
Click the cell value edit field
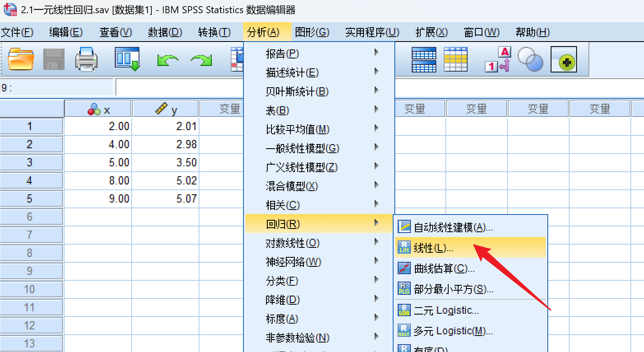tap(179, 87)
